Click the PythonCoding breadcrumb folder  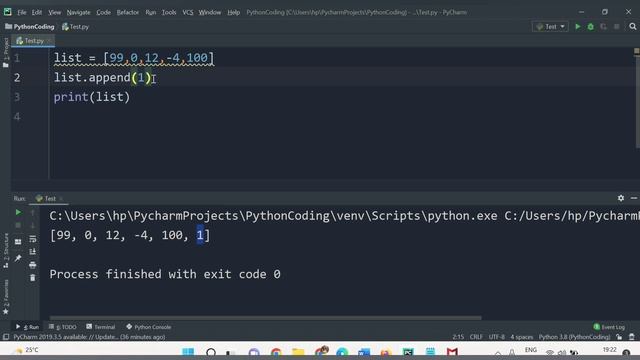[x=29, y=27]
